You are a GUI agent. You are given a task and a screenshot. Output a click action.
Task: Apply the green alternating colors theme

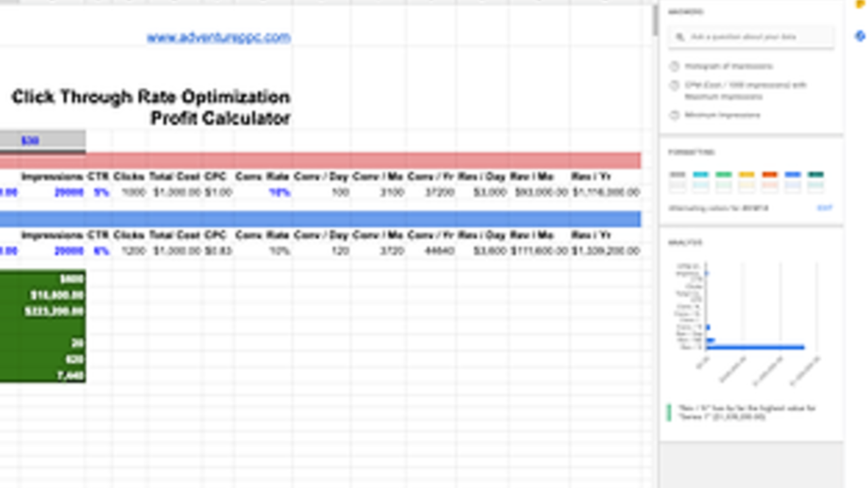(x=724, y=180)
